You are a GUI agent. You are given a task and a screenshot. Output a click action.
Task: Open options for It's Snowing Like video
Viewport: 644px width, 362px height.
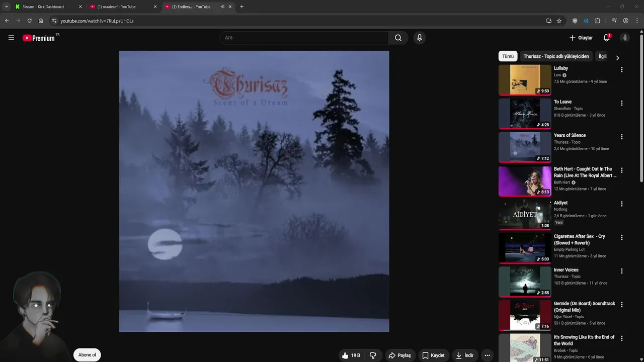click(621, 338)
